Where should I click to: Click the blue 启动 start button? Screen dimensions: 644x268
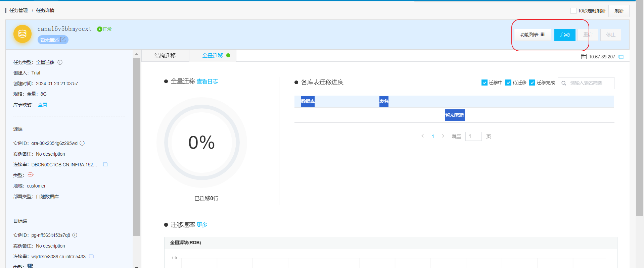point(565,35)
